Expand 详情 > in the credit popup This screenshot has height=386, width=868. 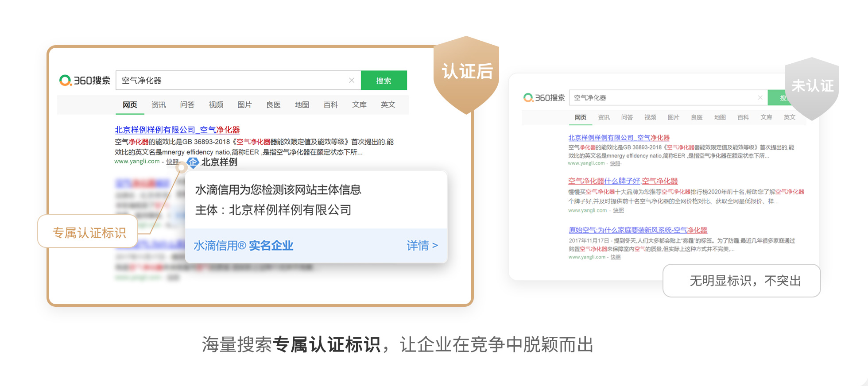pos(422,246)
